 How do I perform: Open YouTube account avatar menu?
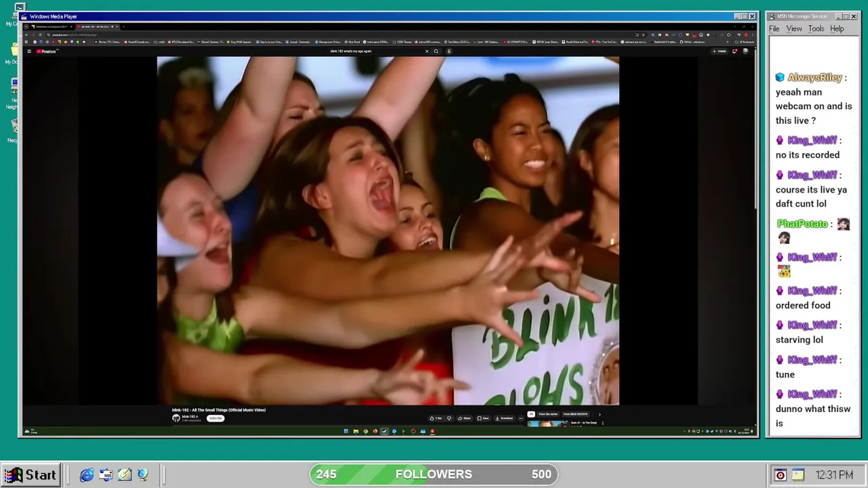[745, 51]
